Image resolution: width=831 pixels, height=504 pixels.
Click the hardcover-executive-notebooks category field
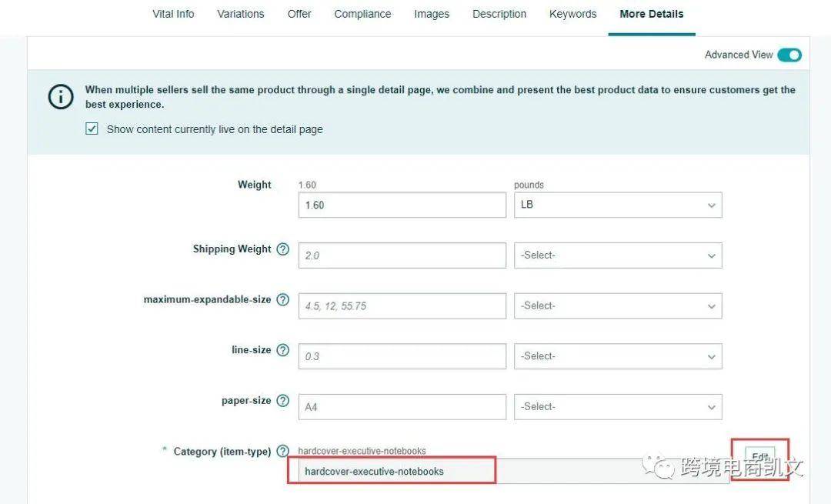pyautogui.click(x=392, y=471)
